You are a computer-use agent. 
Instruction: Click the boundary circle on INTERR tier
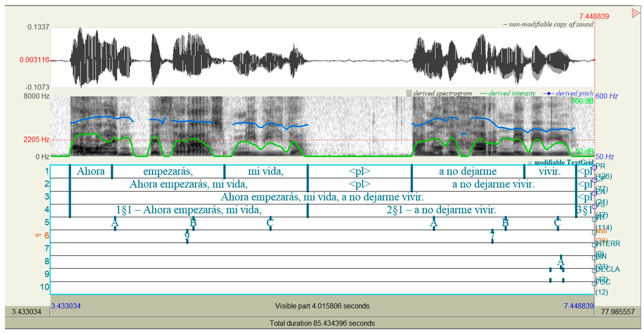pyautogui.click(x=594, y=245)
